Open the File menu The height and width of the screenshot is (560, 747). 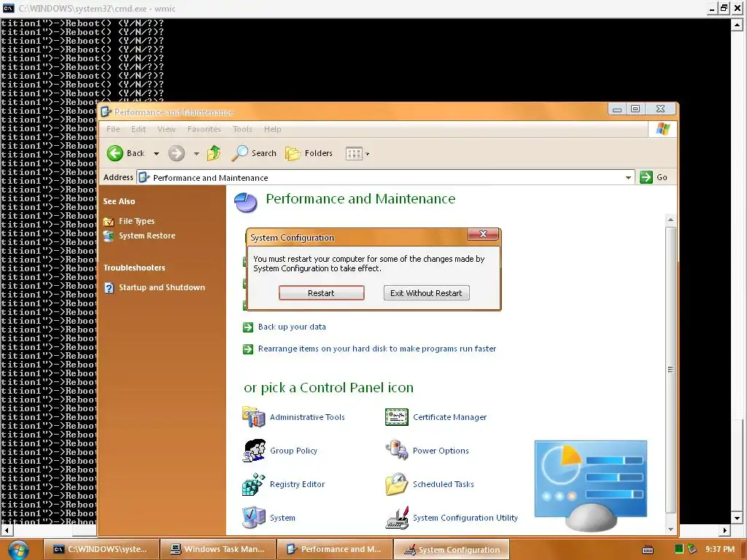(113, 129)
